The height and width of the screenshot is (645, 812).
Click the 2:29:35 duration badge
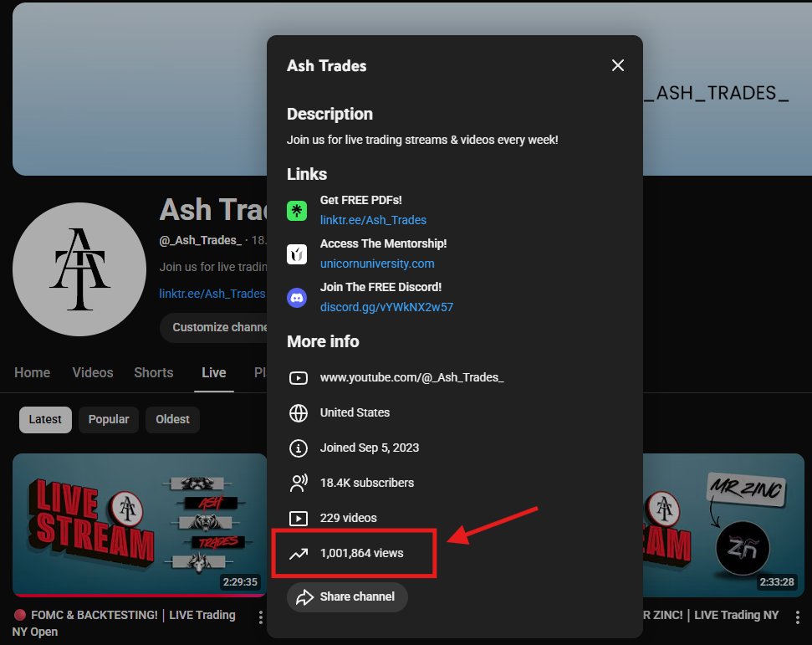click(240, 582)
